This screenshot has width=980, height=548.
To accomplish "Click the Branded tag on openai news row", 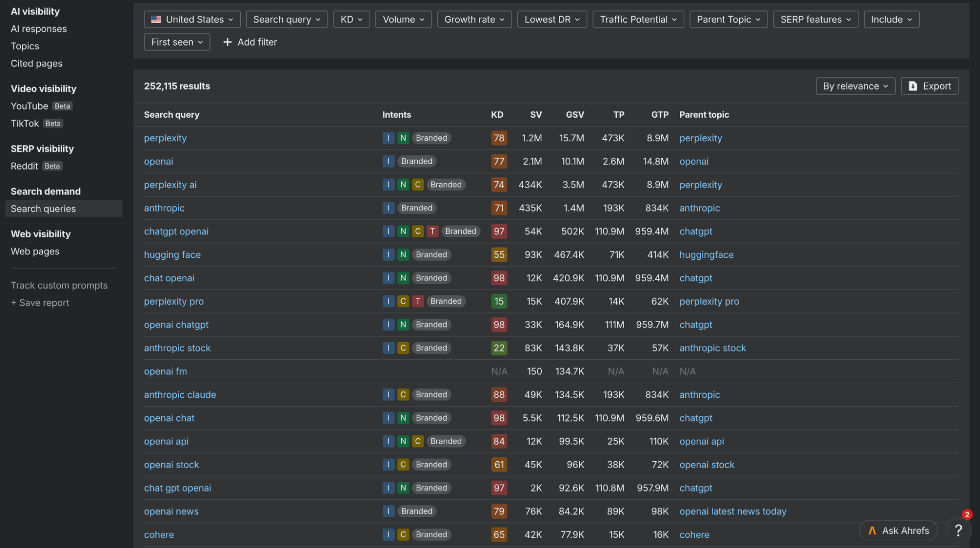I will coord(417,511).
